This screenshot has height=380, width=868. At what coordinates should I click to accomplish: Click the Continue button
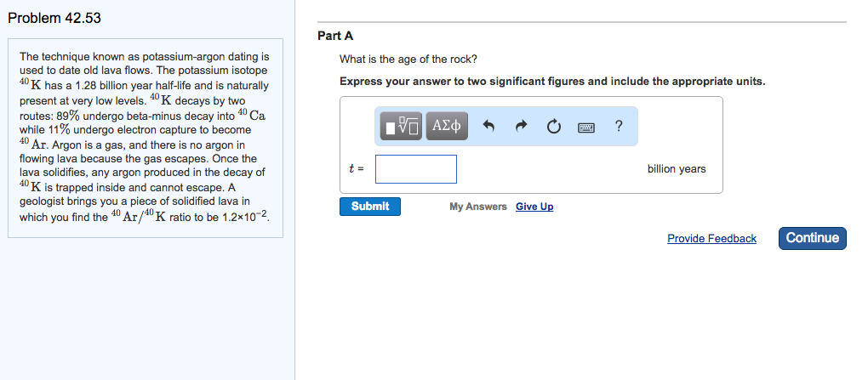coord(812,238)
